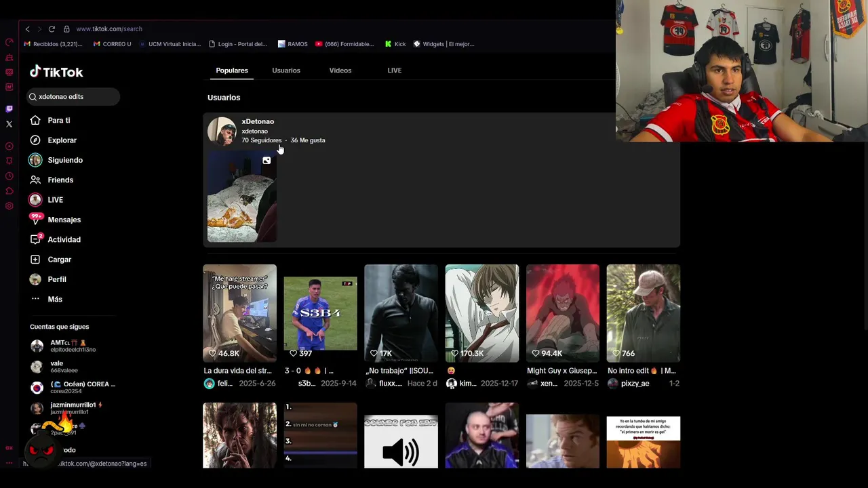Click the Kick bookmark favicon
The height and width of the screenshot is (488, 868).
pos(388,44)
